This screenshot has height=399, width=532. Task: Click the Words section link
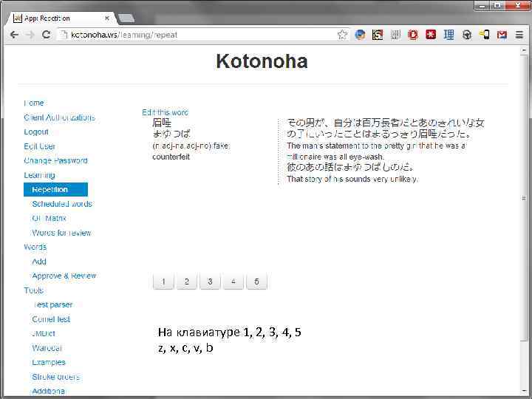tap(35, 247)
